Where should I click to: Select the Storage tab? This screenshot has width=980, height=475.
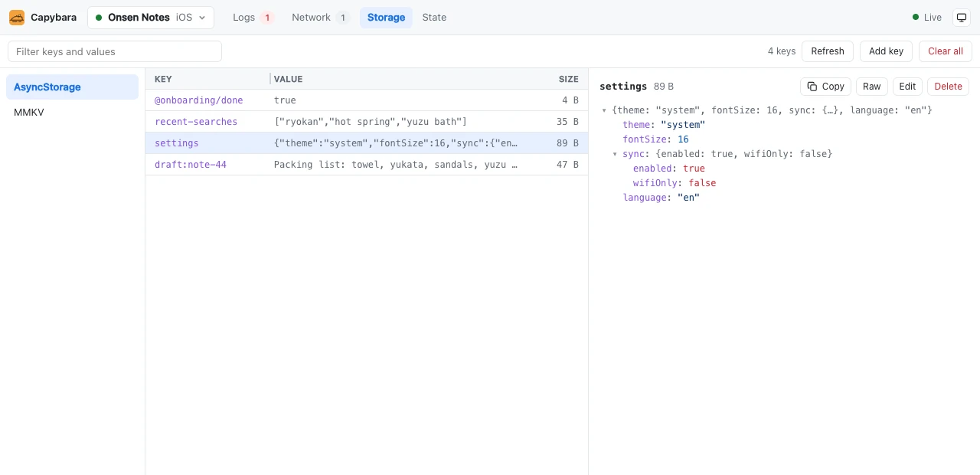click(386, 18)
